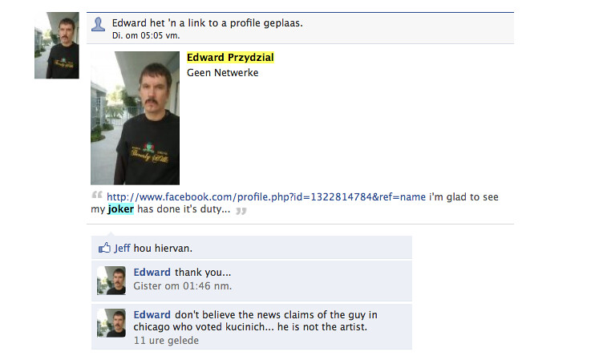Open the Edward Przydzial profile name link
Screen dimensions: 599x364
[x=230, y=57]
